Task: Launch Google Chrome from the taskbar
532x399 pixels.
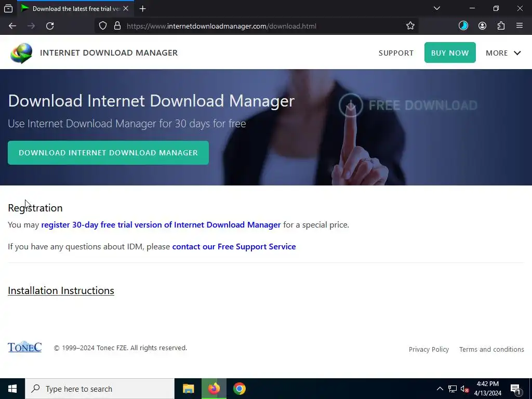Action: (x=239, y=389)
